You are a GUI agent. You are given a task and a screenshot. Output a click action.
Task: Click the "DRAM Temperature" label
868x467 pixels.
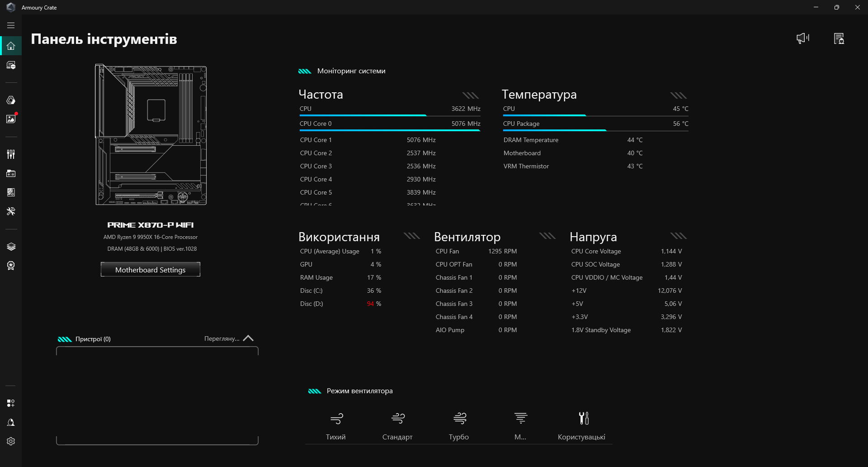coord(531,140)
